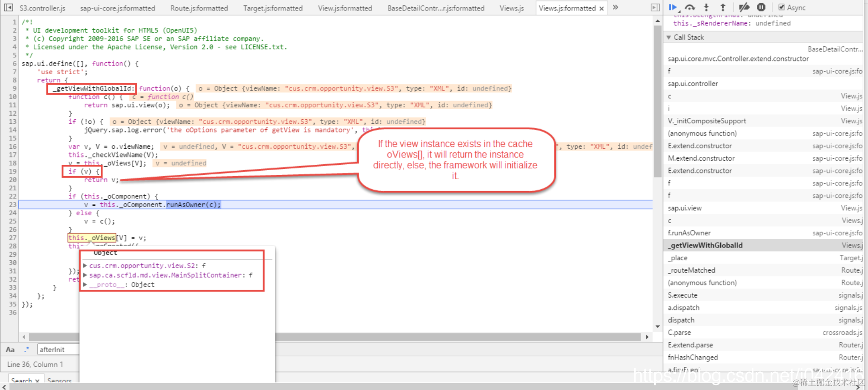This screenshot has width=868, height=390.
Task: Select _place call stack frame
Action: [764, 258]
